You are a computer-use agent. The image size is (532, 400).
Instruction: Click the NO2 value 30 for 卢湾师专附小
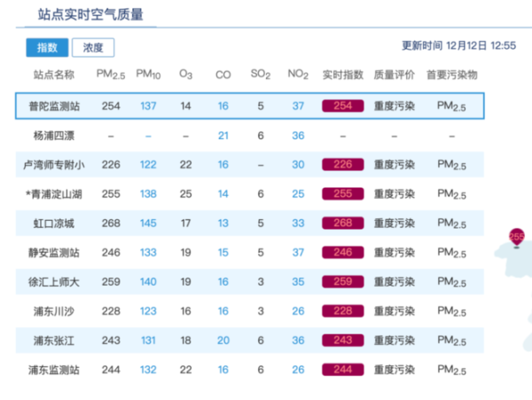point(298,165)
